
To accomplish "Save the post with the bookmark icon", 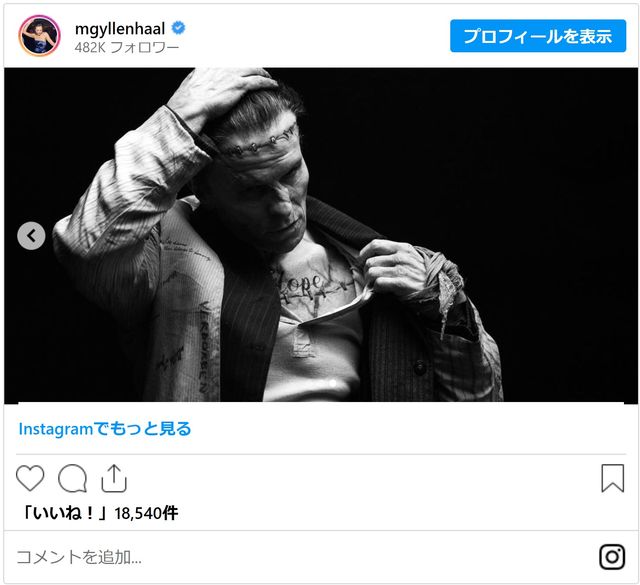I will [613, 478].
